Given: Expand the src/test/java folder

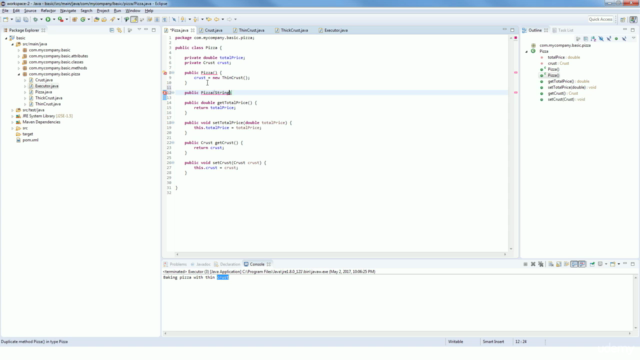Looking at the screenshot, I should [12, 110].
